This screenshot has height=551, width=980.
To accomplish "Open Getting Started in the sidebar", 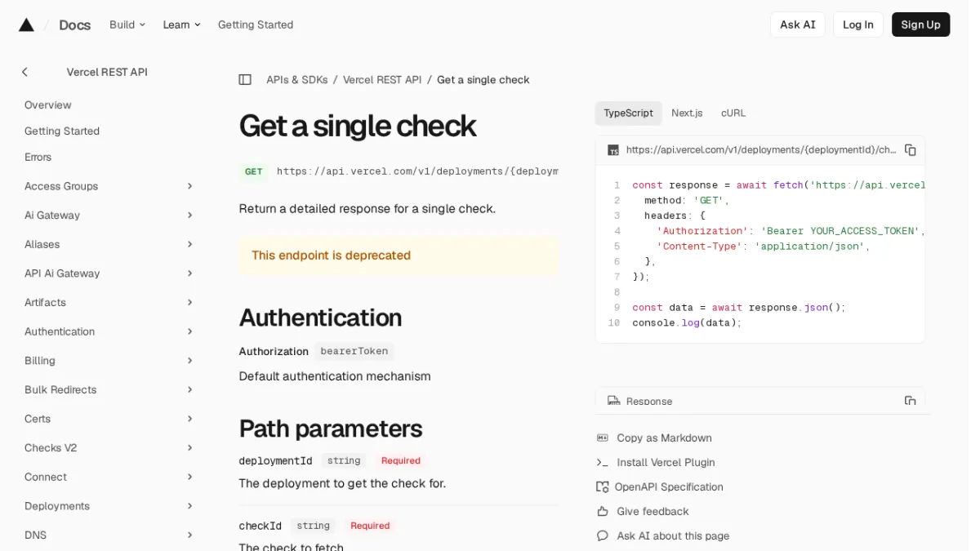I will (62, 131).
